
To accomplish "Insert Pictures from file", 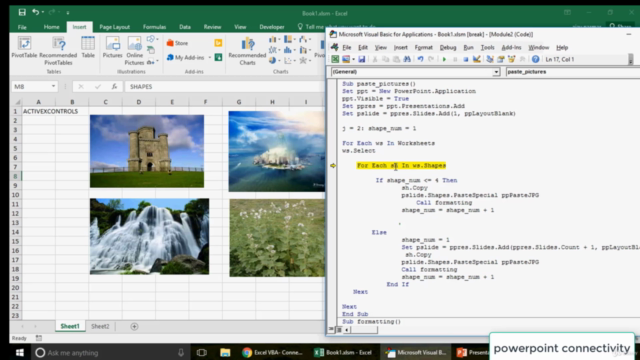I will [x=112, y=47].
